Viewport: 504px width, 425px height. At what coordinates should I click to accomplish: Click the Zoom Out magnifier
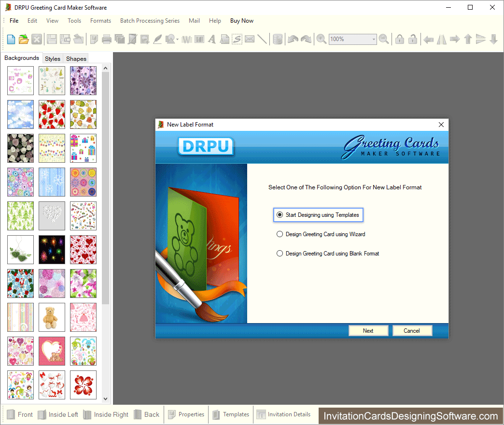coord(384,39)
